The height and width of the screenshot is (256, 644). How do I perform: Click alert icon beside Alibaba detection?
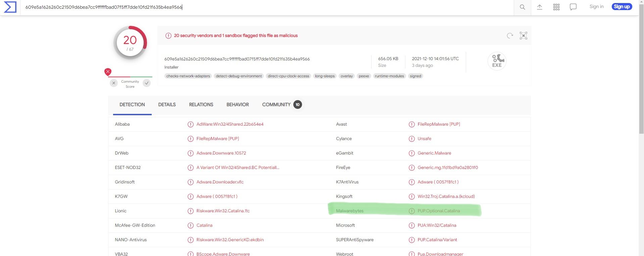191,124
